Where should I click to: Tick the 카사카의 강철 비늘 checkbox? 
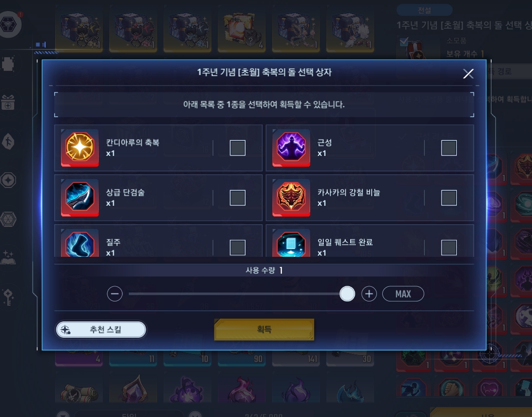pyautogui.click(x=449, y=197)
